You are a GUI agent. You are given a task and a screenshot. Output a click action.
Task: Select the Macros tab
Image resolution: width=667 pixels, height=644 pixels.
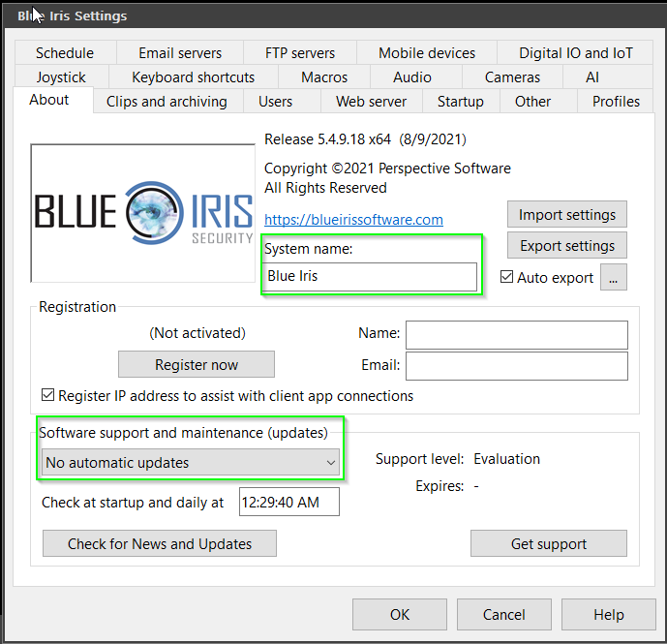point(324,77)
